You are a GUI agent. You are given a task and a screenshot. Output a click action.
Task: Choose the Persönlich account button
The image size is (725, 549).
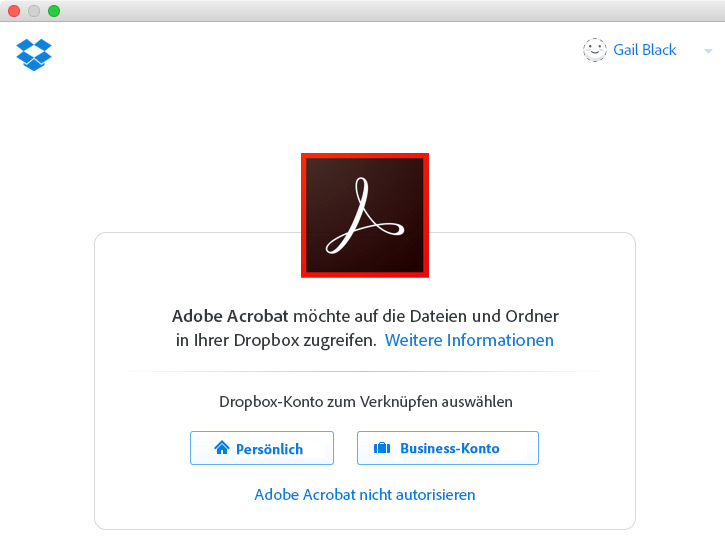coord(262,448)
